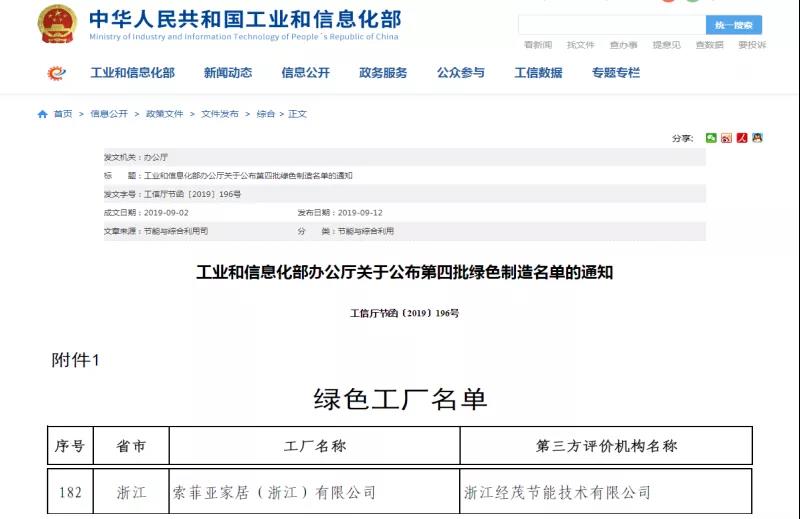
Task: Click into the search input field
Action: (610, 25)
